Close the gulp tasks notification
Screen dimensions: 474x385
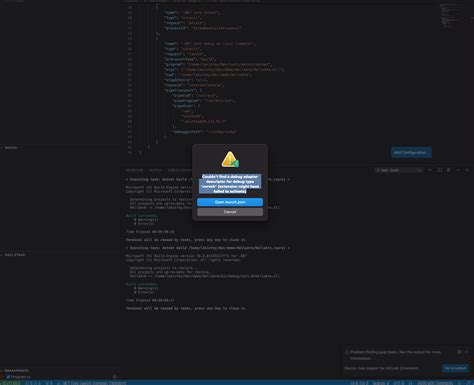(x=466, y=352)
